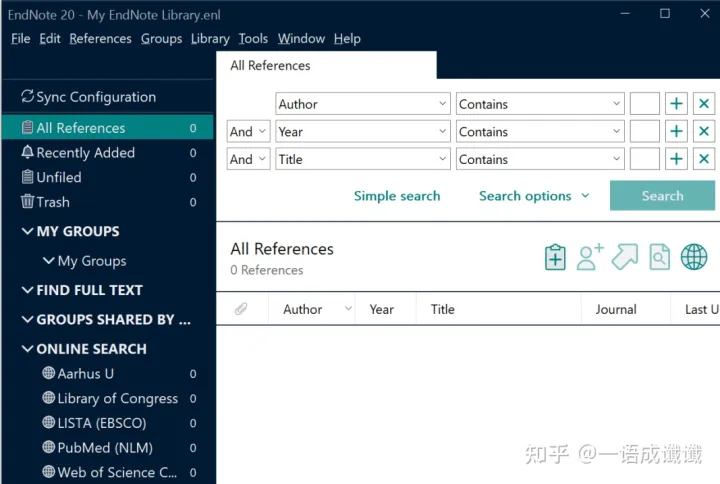Open the Author column header dropdown arrow
The width and height of the screenshot is (720, 484).
(x=349, y=309)
